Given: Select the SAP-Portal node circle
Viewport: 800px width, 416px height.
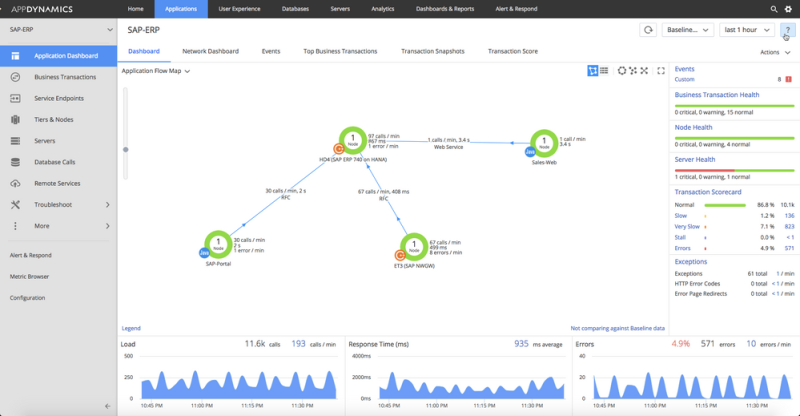Looking at the screenshot, I should pyautogui.click(x=218, y=244).
